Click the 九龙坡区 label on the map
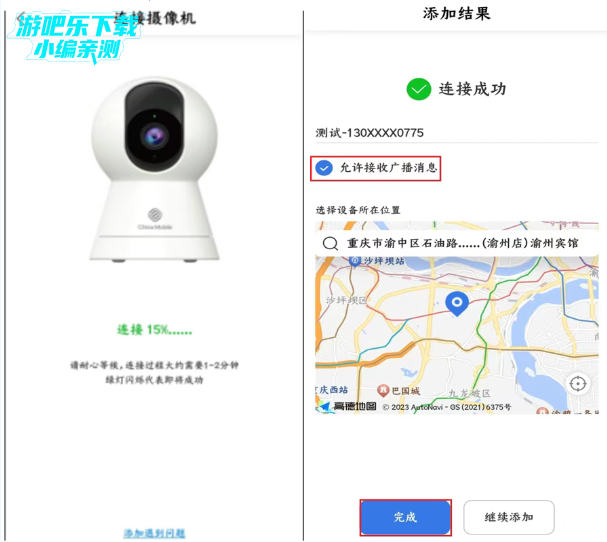 coord(470,393)
